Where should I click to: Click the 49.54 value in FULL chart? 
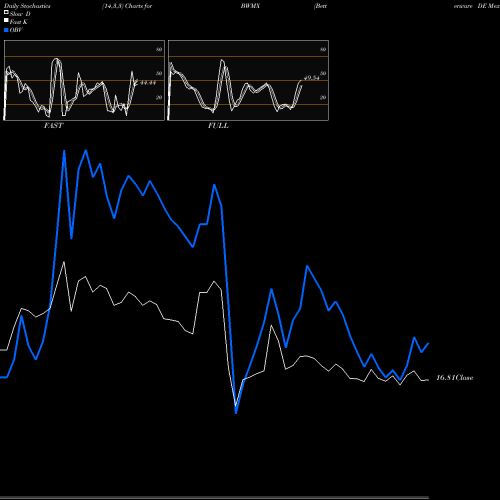tap(312, 78)
